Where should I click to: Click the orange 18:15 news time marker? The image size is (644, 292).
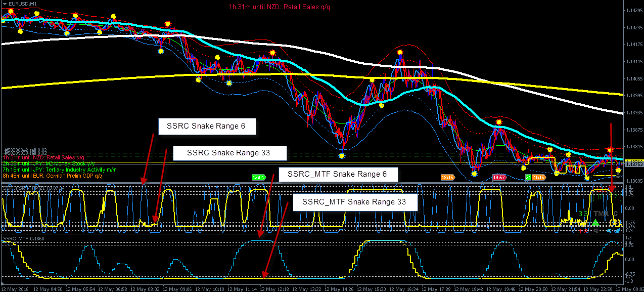[448, 178]
